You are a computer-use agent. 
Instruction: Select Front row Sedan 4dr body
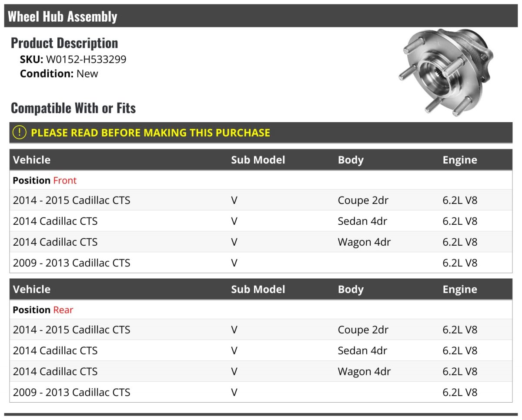pyautogui.click(x=362, y=221)
